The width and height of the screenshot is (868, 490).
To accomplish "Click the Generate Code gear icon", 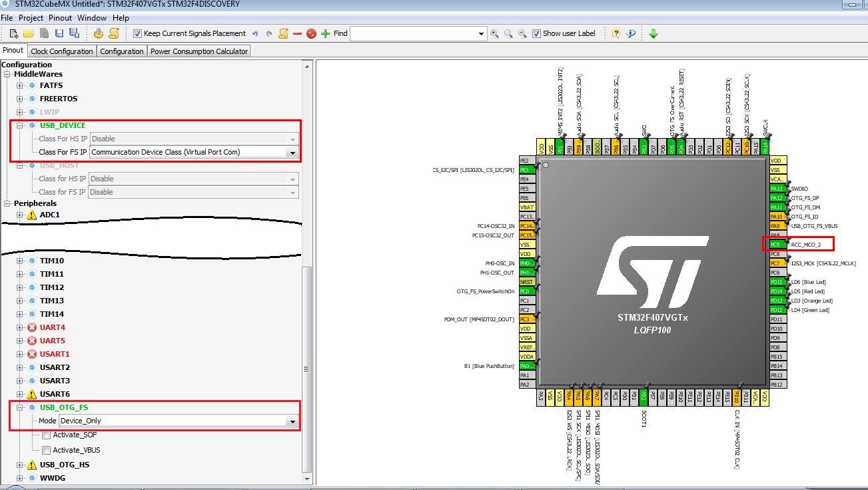I will tap(99, 33).
